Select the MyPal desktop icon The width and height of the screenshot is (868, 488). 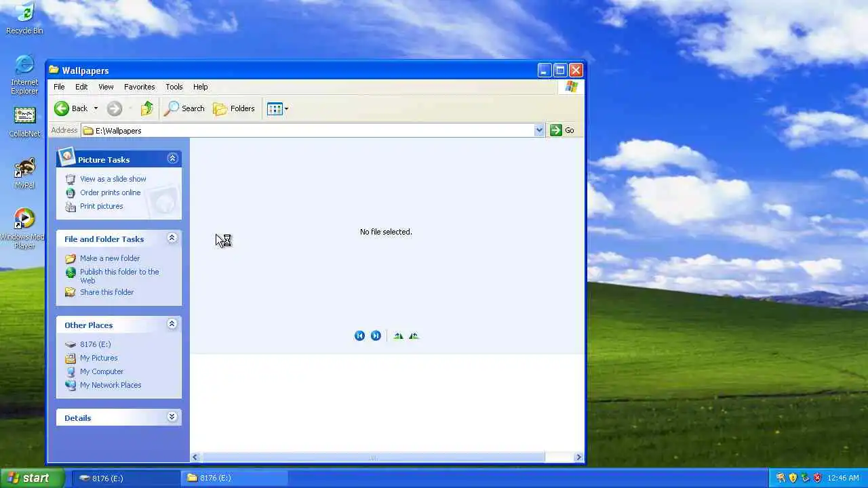coord(24,173)
